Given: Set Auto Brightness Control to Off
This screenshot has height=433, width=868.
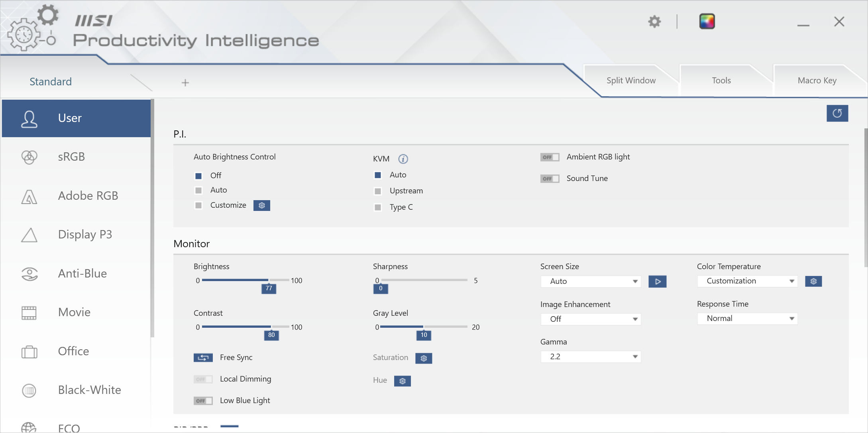Looking at the screenshot, I should [198, 175].
